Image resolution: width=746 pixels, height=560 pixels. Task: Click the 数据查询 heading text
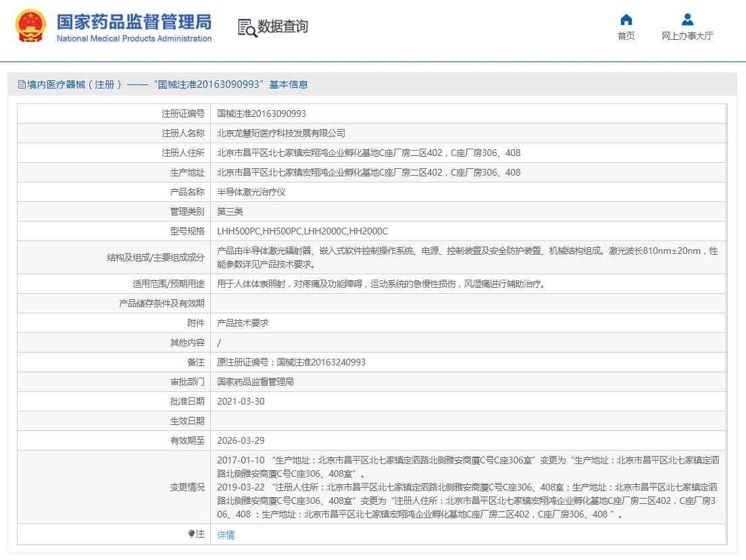pyautogui.click(x=282, y=27)
